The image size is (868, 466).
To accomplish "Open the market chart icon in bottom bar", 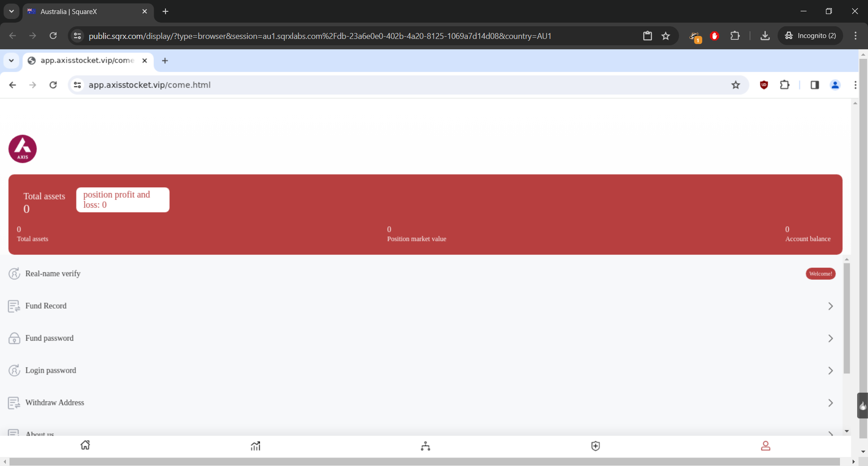I will click(x=255, y=446).
